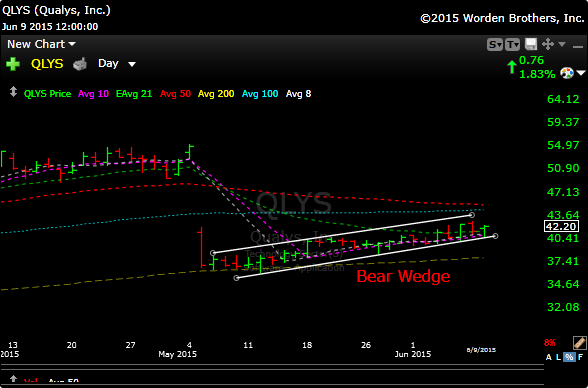The height and width of the screenshot is (388, 588).
Task: Click the 1.83% percent change value
Action: tap(537, 74)
